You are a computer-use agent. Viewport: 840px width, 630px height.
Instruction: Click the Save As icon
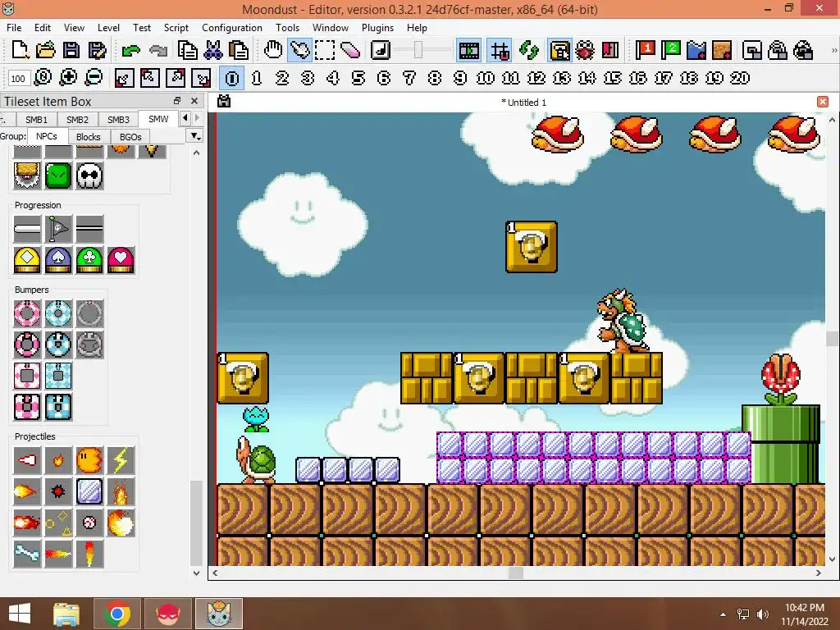[97, 50]
